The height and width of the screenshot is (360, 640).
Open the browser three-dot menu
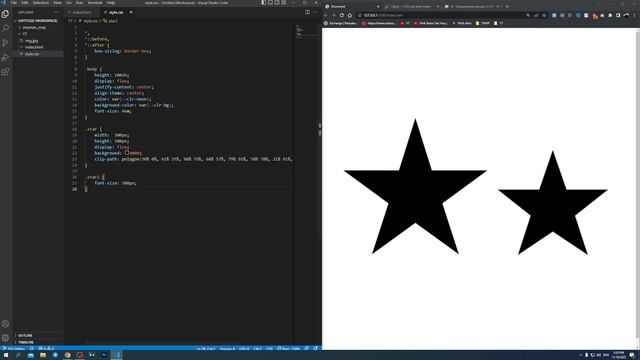tap(634, 16)
